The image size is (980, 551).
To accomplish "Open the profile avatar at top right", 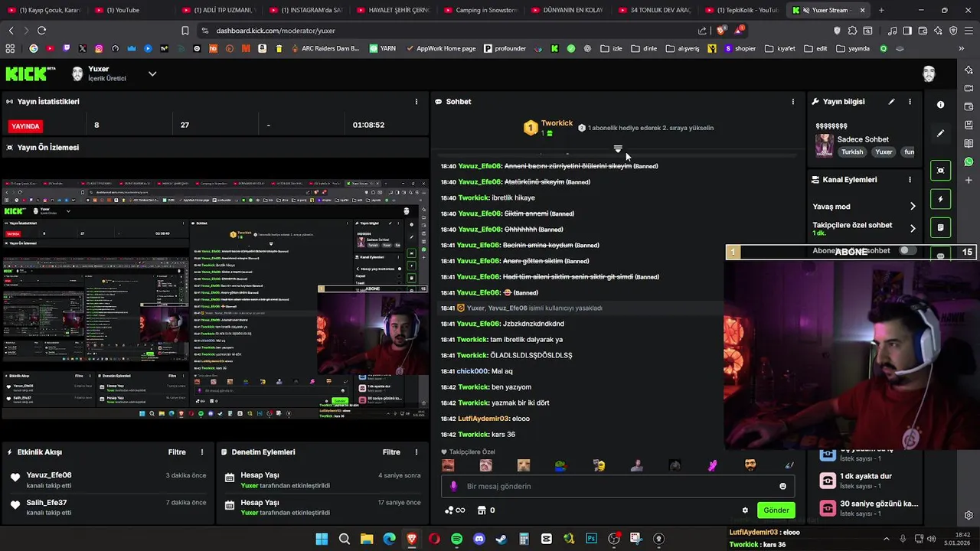I will tap(929, 73).
